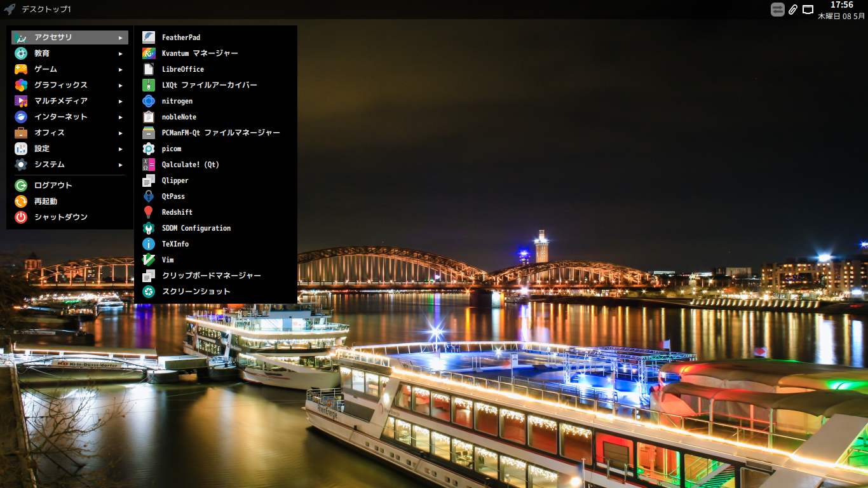
Task: Open PCManFM-Qt ファイルマネージャー
Action: click(x=220, y=132)
